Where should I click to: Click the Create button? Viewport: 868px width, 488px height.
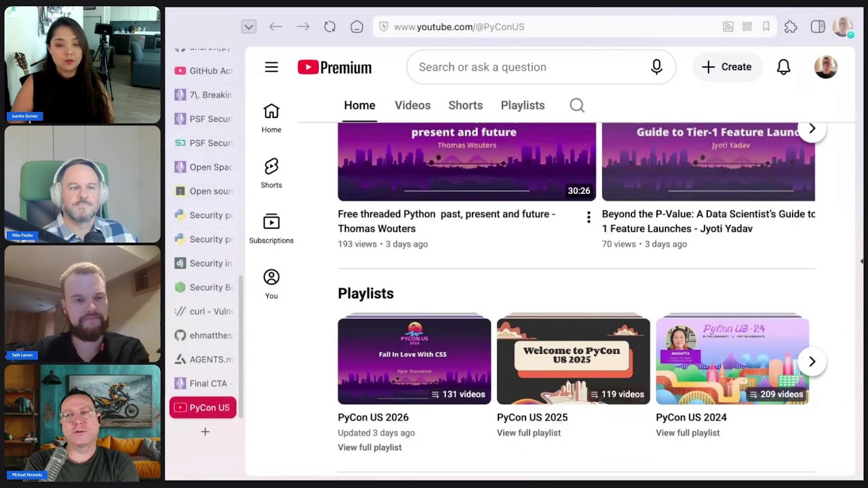pyautogui.click(x=726, y=67)
